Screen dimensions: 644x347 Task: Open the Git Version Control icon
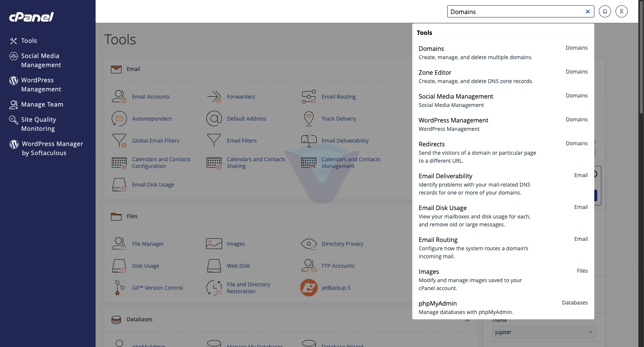tap(119, 287)
